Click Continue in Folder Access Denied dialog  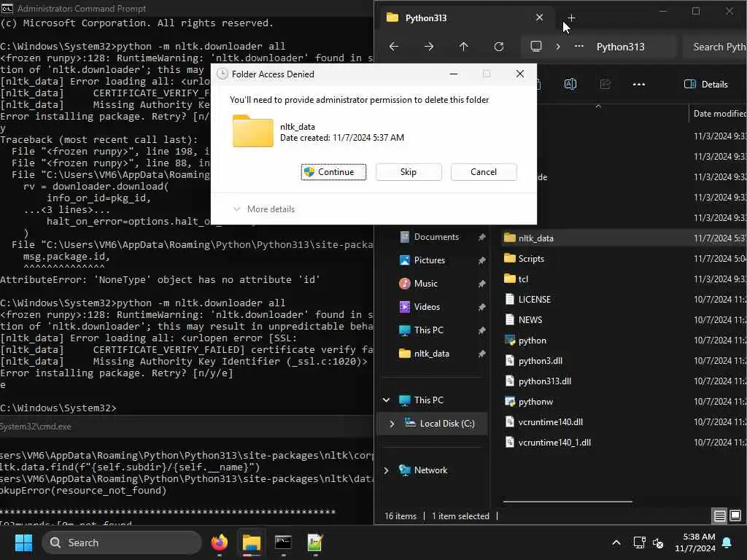coord(333,172)
